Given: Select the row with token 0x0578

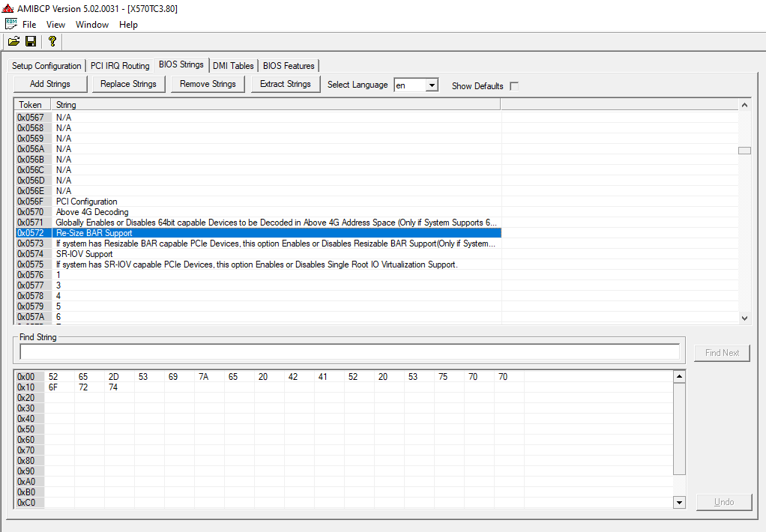Looking at the screenshot, I should coord(259,296).
